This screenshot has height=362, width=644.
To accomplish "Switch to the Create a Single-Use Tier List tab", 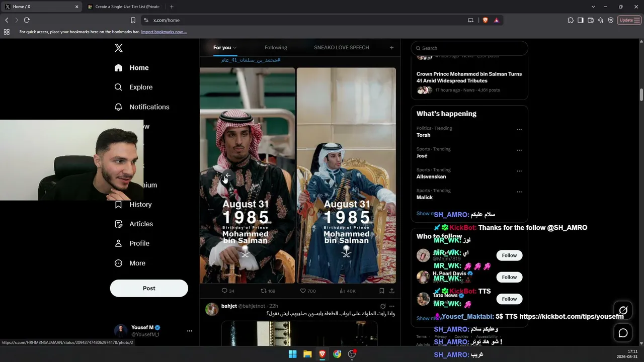I will point(124,7).
